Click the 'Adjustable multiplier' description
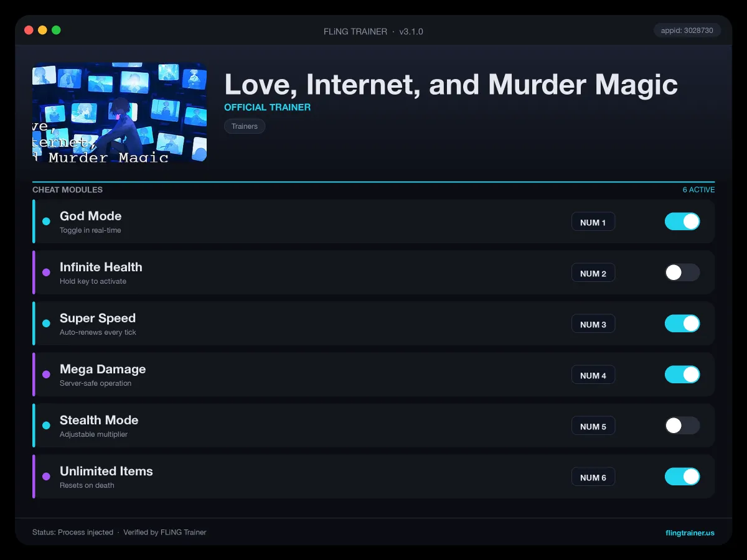The height and width of the screenshot is (560, 747). coord(93,434)
